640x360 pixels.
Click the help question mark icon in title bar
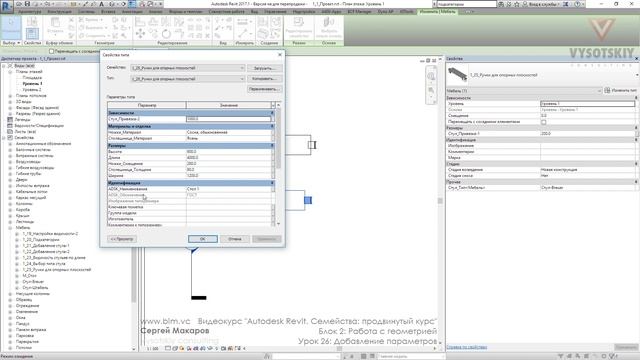tap(577, 4)
